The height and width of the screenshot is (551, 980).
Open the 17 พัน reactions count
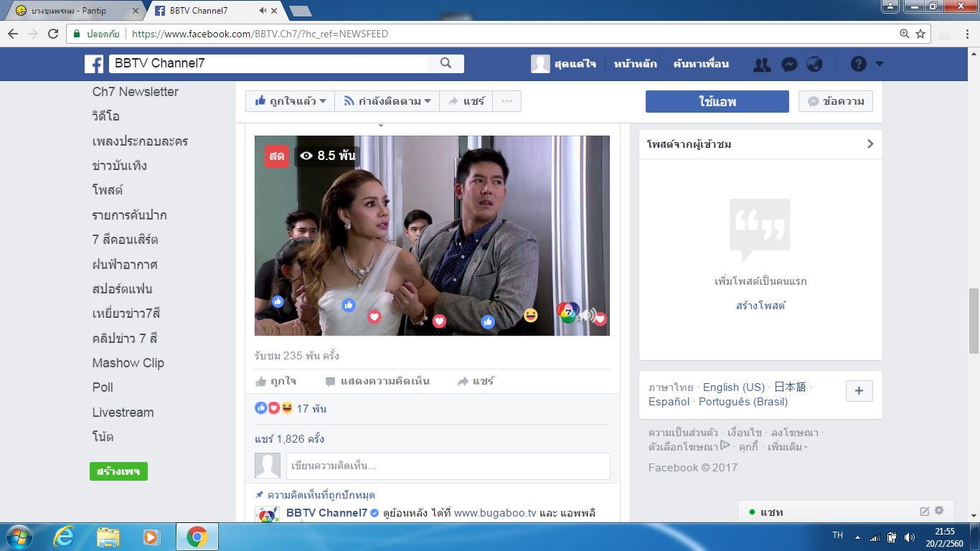pyautogui.click(x=311, y=408)
